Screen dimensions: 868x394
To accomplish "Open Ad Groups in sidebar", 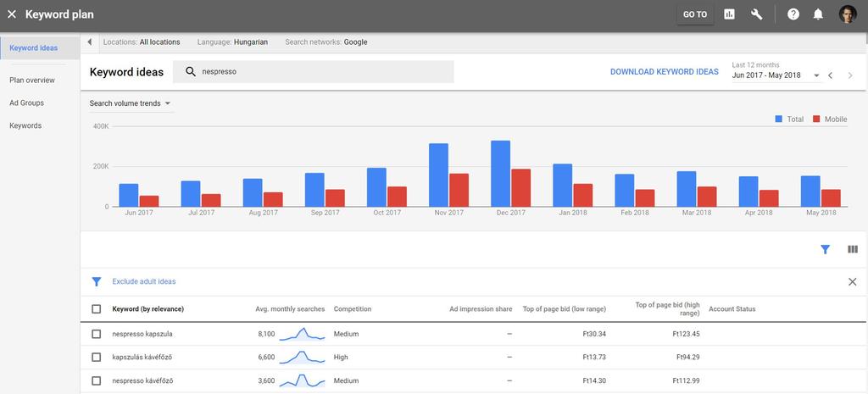I will (x=26, y=103).
